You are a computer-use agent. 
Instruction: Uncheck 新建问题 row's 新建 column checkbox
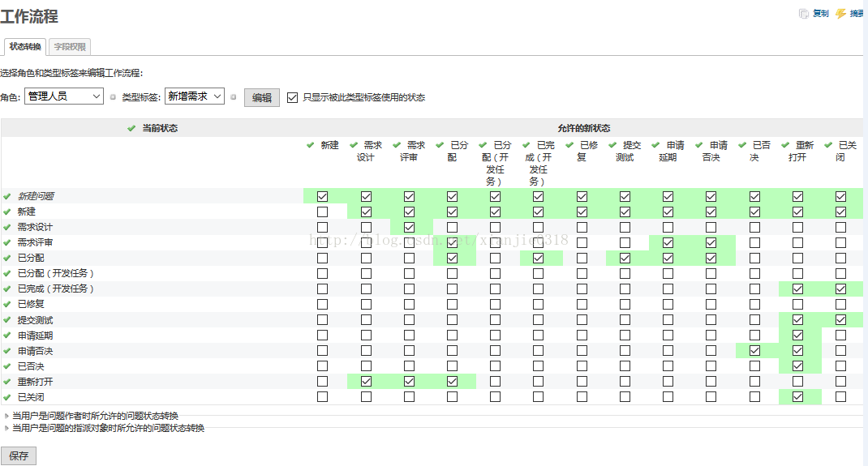click(x=323, y=196)
